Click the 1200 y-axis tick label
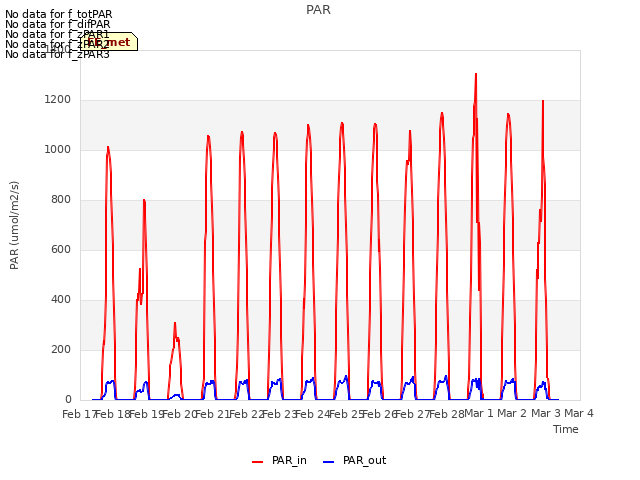Viewport: 640px width, 480px height. [58, 100]
